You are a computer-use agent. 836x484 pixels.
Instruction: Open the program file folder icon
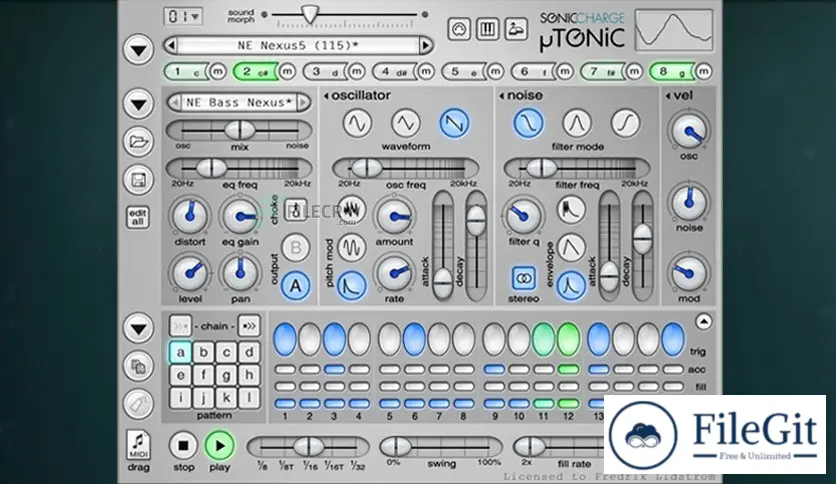pos(139,142)
